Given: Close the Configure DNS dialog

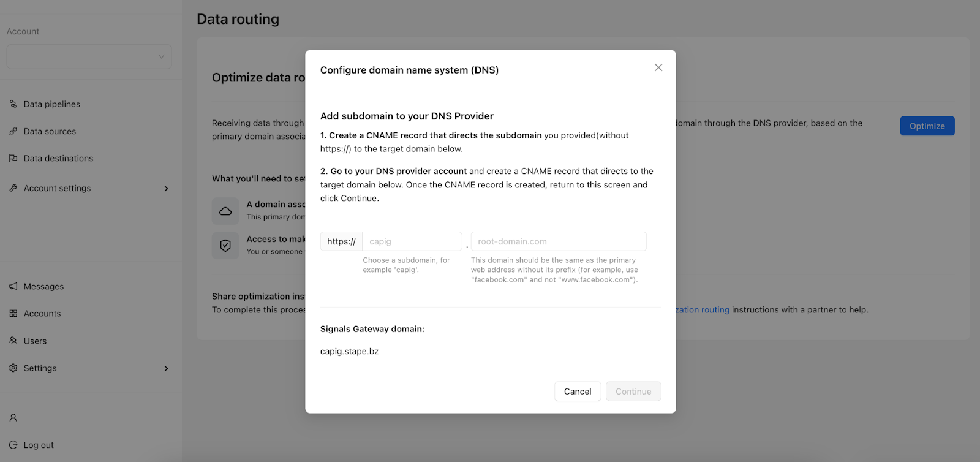Looking at the screenshot, I should click(x=658, y=67).
